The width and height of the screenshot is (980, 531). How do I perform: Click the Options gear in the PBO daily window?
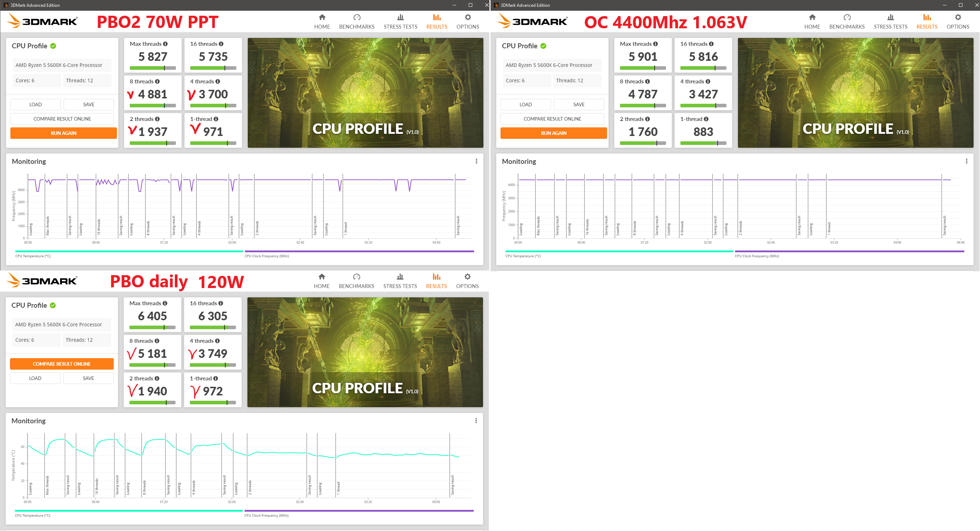tap(467, 277)
